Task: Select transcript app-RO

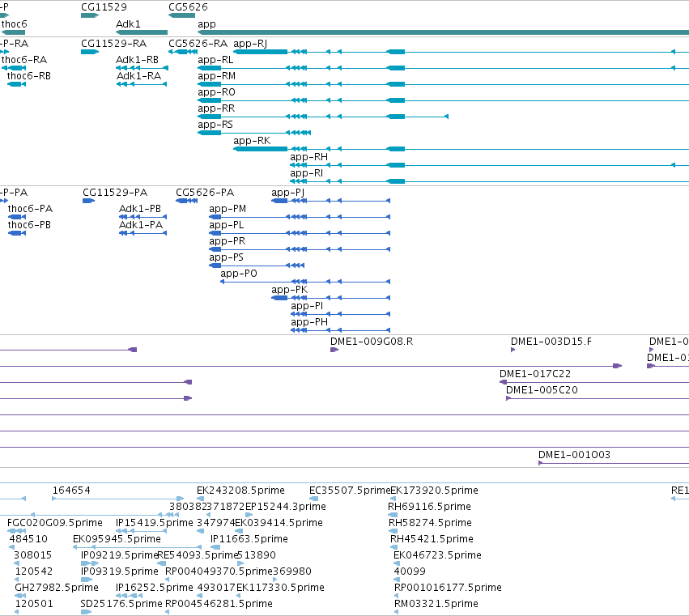Action: click(x=216, y=92)
